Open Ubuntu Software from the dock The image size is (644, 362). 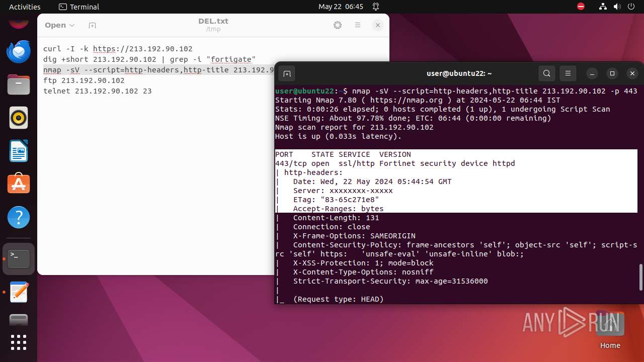pyautogui.click(x=19, y=184)
